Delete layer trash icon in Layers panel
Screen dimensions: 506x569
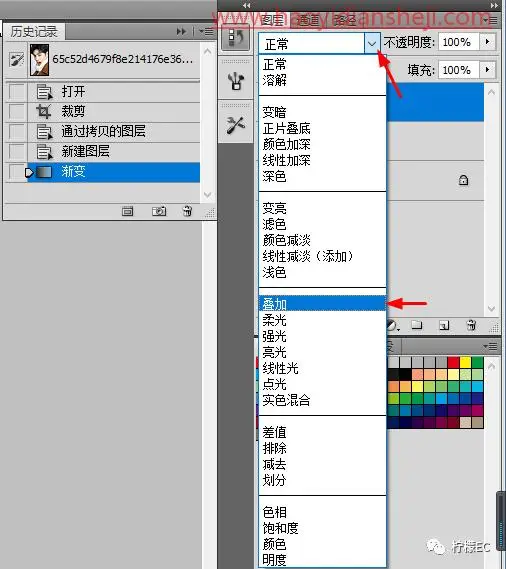472,325
